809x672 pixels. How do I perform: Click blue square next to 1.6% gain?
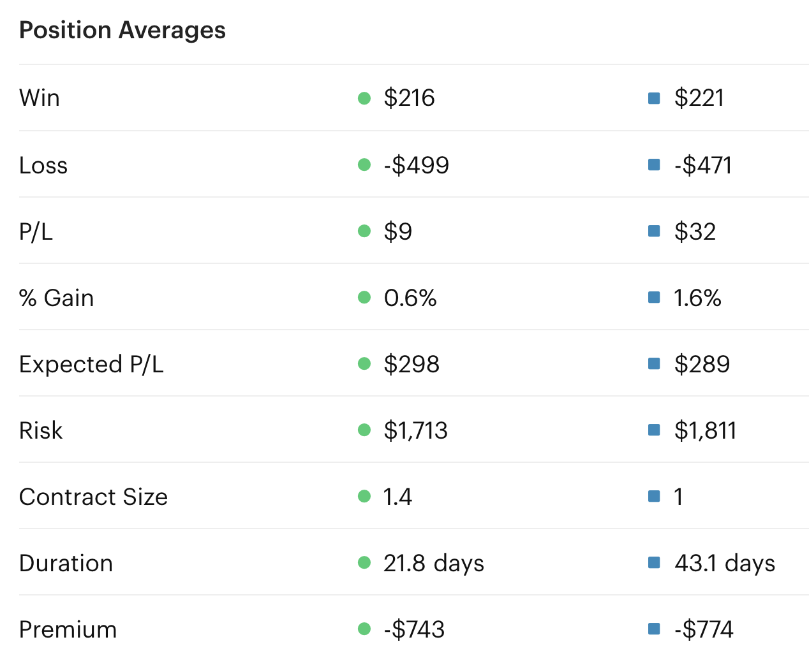654,298
